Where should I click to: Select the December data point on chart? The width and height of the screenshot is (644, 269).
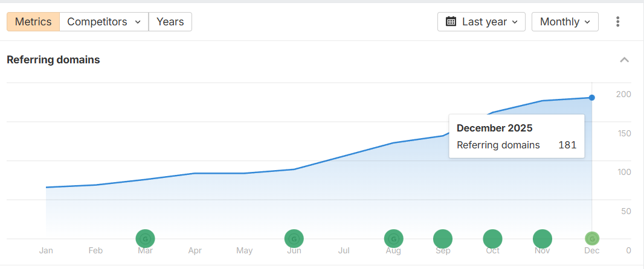coord(592,98)
